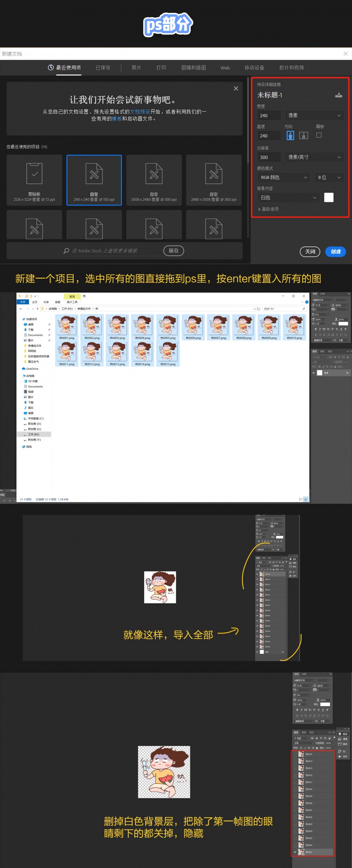352x868 pixels.
Task: Close the 让我们开始尝试新事物吧 banner
Action: 236,89
